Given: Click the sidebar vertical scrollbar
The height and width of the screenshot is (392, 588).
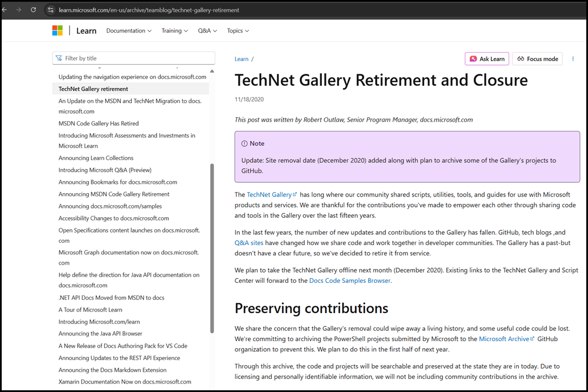Looking at the screenshot, I should [x=212, y=246].
